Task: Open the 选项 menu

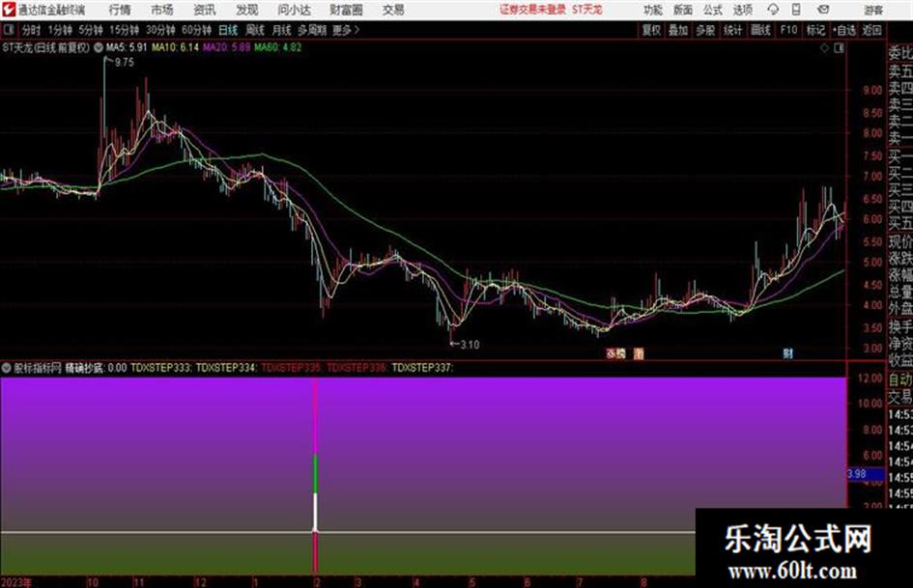Action: [x=742, y=10]
